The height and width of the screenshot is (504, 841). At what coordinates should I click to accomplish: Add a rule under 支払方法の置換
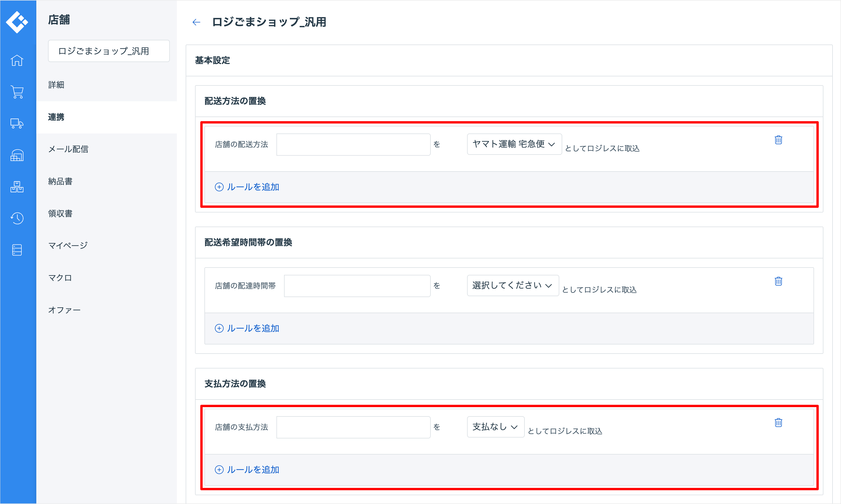pyautogui.click(x=247, y=469)
